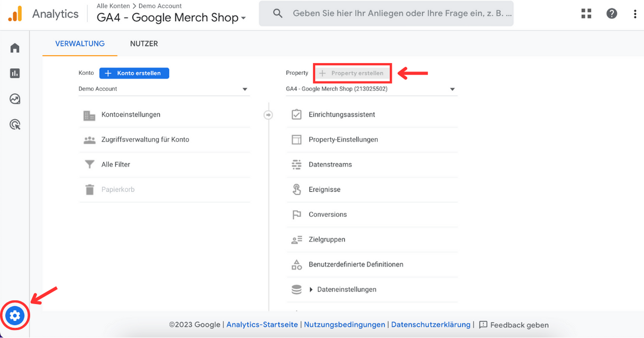The width and height of the screenshot is (644, 338).
Task: Click the Analytics product name text
Action: (x=55, y=14)
